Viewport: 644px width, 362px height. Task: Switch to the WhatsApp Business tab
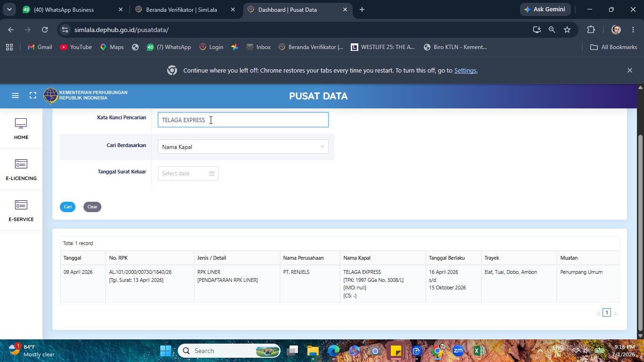coord(72,9)
